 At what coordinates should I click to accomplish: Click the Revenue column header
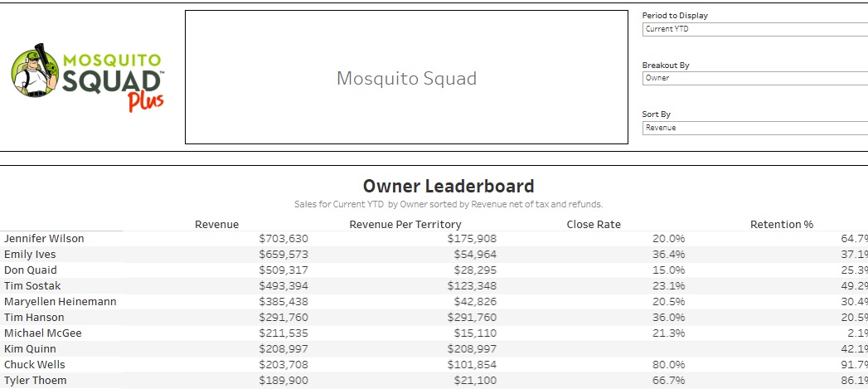click(216, 224)
